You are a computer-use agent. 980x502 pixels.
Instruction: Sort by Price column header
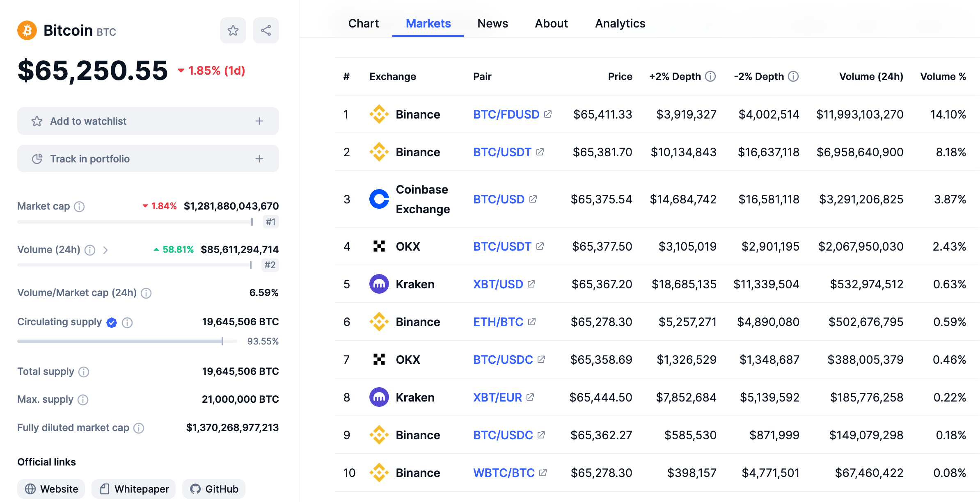tap(620, 76)
